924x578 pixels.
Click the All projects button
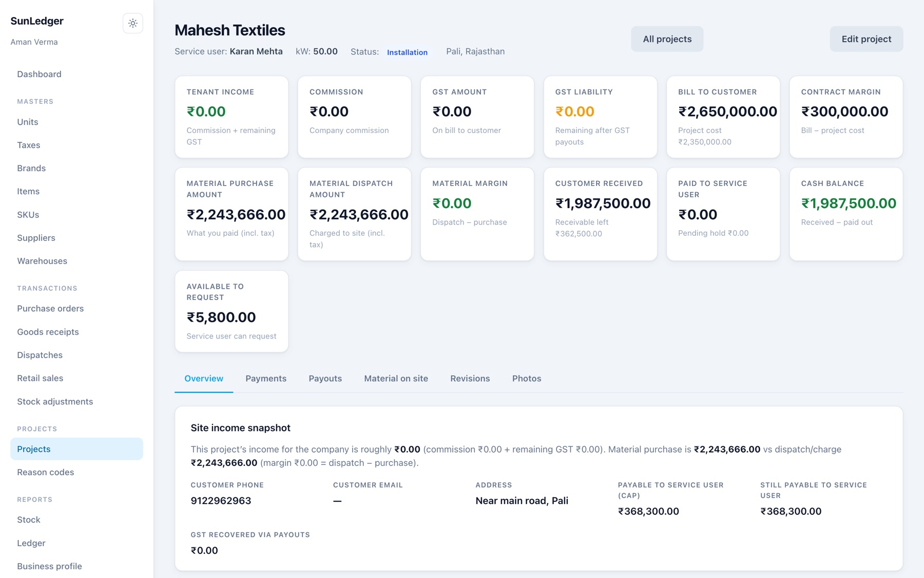pyautogui.click(x=667, y=39)
